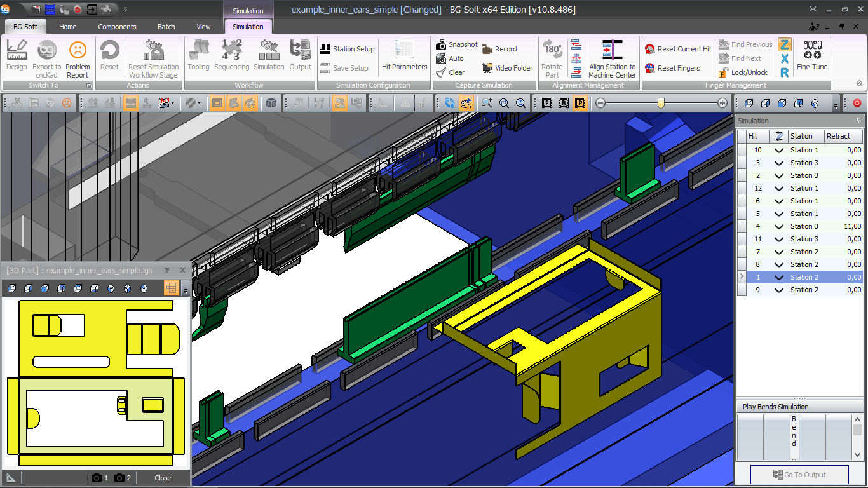Viewport: 868px width, 488px height.
Task: Take a Snapshot of the simulation
Action: click(x=456, y=44)
